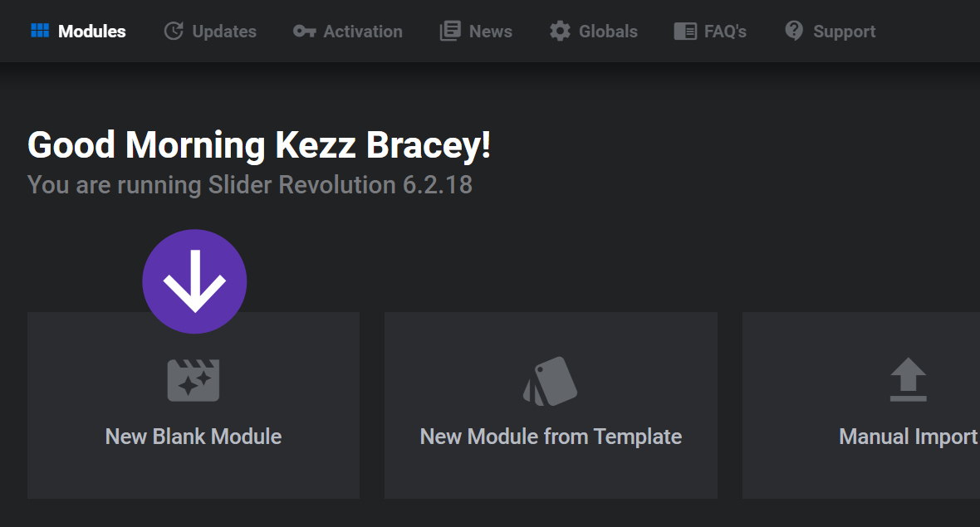Click the Modules grid icon
The image size is (980, 527).
pyautogui.click(x=40, y=32)
